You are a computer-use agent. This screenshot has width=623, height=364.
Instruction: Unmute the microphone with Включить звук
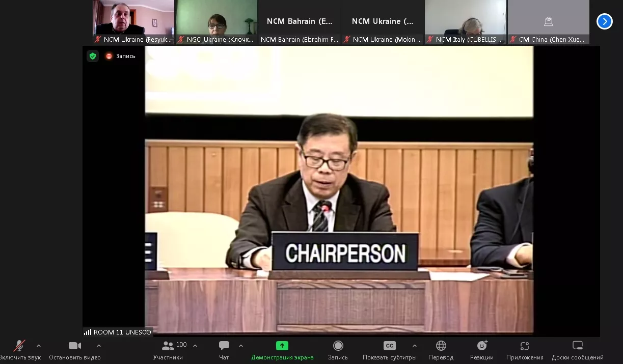tap(19, 346)
